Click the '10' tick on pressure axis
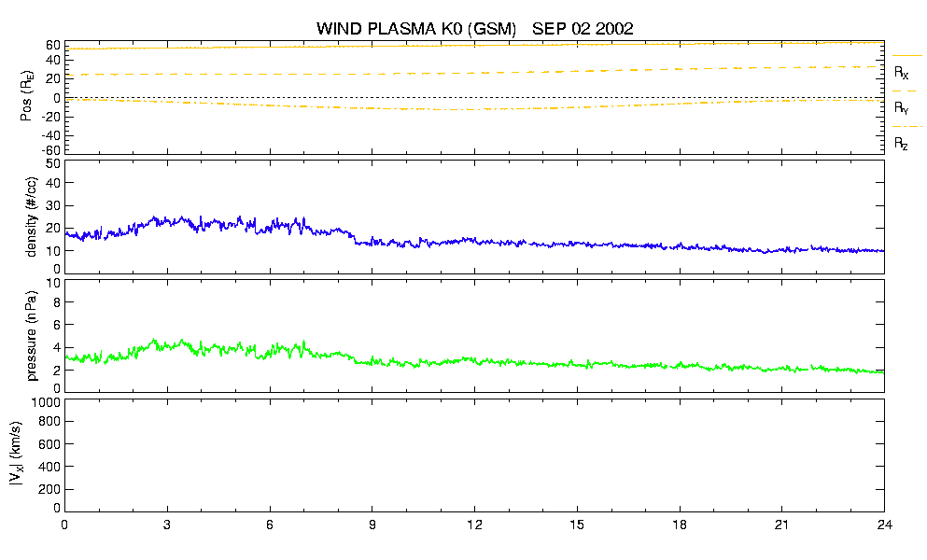Image resolution: width=927 pixels, height=560 pixels. (53, 283)
